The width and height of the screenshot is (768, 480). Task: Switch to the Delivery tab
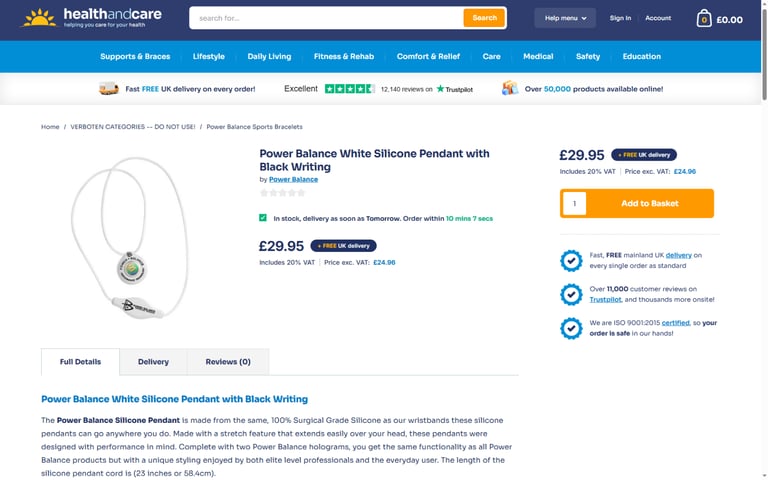153,362
